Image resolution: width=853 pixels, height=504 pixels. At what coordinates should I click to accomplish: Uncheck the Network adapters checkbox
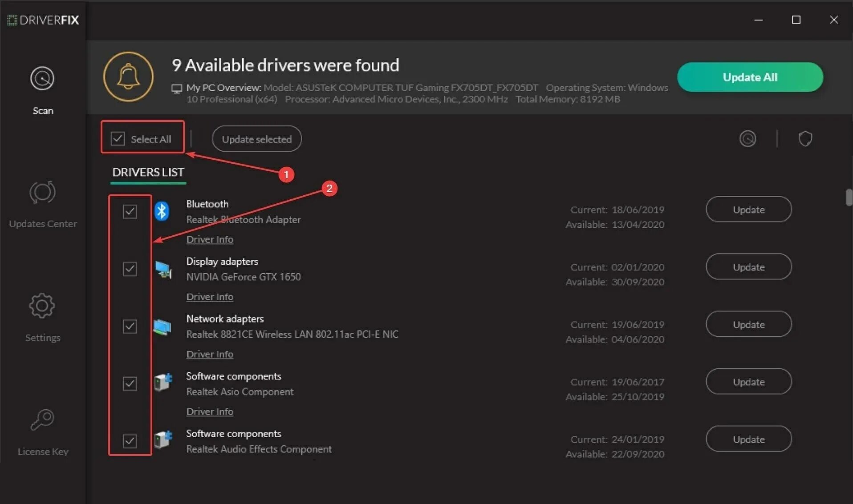(130, 326)
